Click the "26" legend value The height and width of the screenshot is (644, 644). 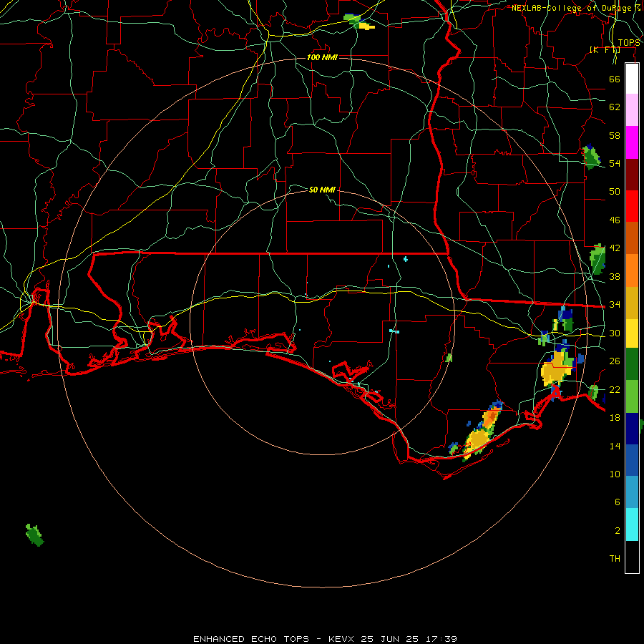pyautogui.click(x=615, y=361)
